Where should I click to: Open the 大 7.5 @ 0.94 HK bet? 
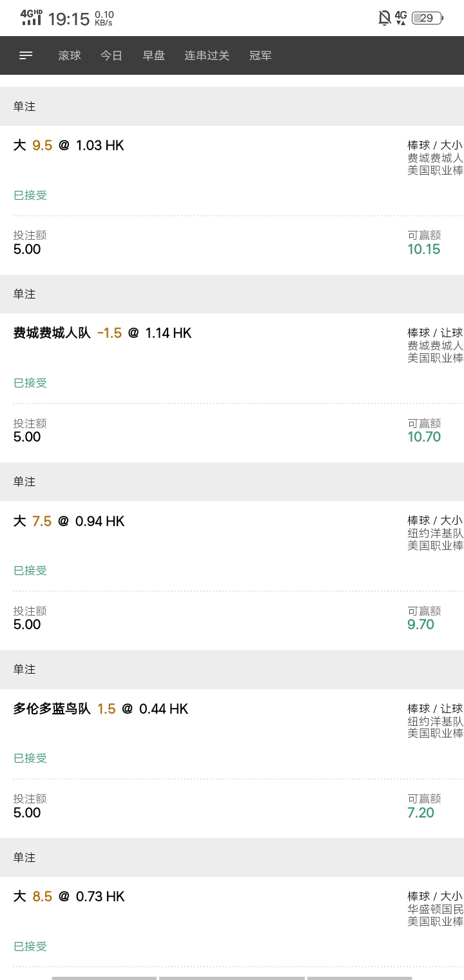[69, 521]
